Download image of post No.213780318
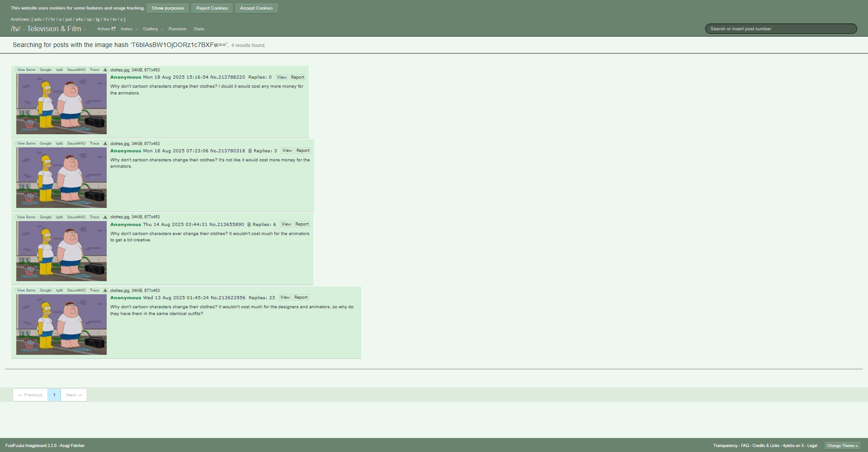868x452 pixels. [105, 144]
